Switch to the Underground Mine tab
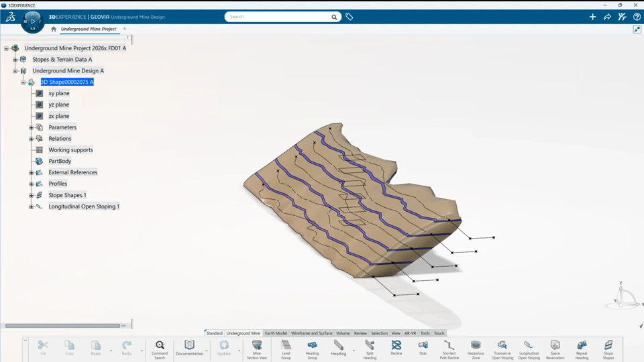644x362 pixels. tap(243, 333)
